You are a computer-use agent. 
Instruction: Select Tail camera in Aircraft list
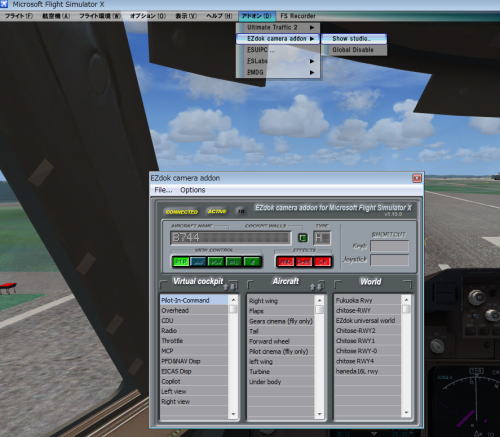pyautogui.click(x=281, y=331)
